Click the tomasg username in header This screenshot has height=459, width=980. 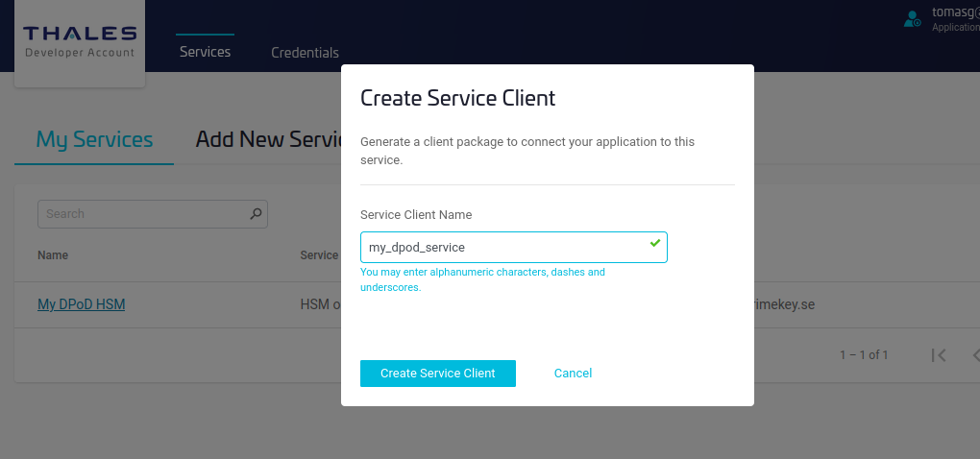pos(955,13)
